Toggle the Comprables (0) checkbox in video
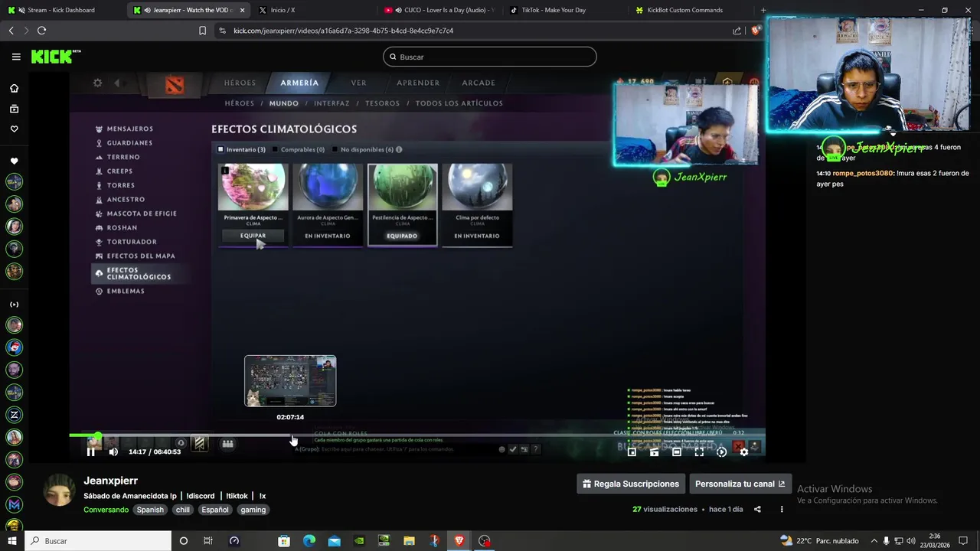The height and width of the screenshot is (551, 980). [276, 149]
